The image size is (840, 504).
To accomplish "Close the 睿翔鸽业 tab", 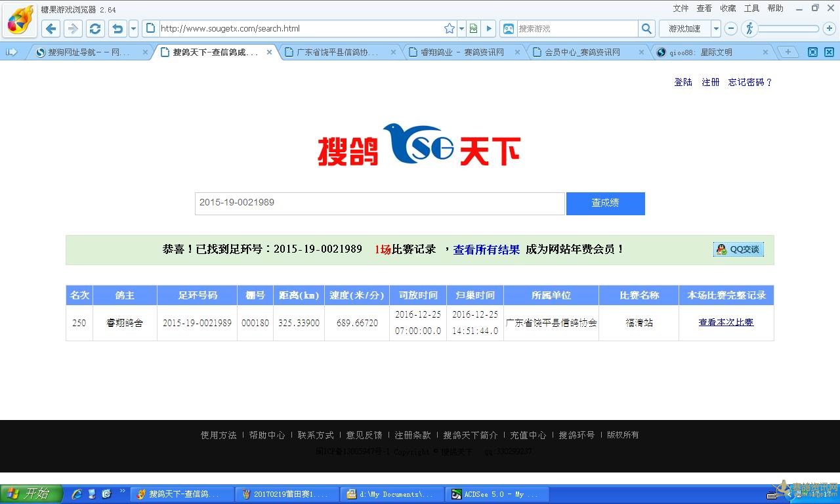I will click(517, 52).
